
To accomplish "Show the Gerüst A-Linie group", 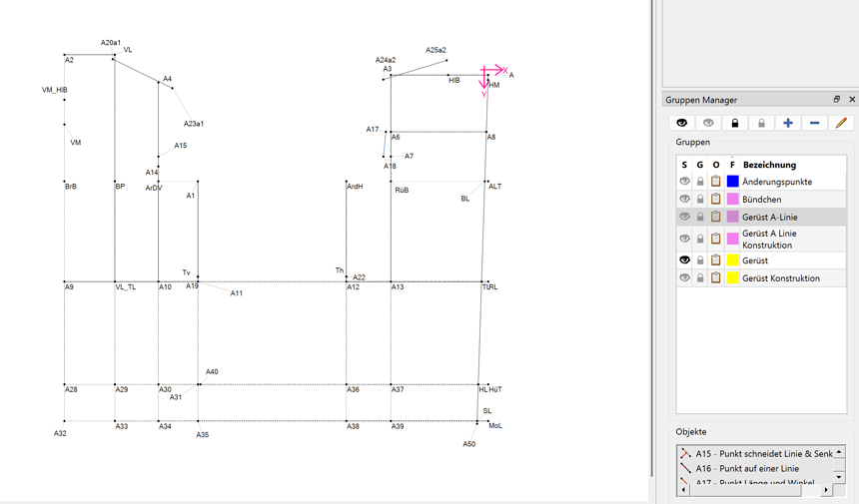I will (685, 218).
